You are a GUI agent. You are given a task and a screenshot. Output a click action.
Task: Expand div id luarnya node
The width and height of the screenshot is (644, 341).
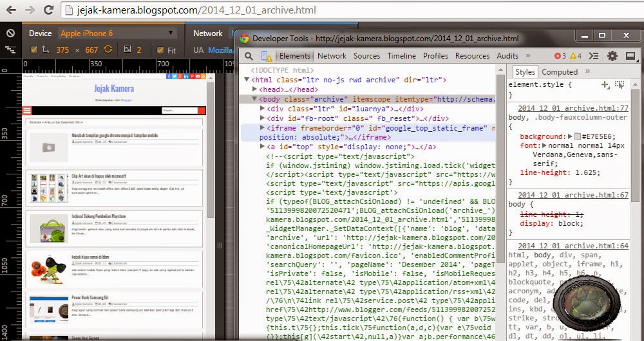pos(263,109)
